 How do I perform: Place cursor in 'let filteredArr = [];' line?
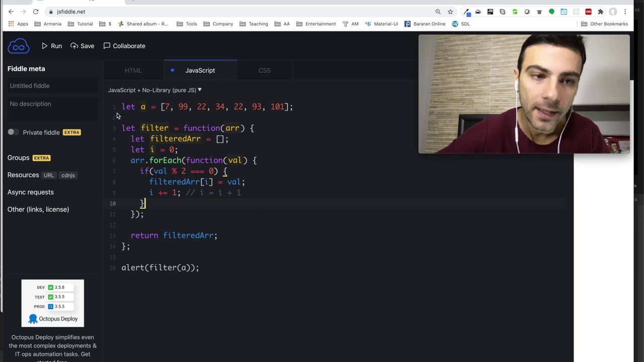180,139
